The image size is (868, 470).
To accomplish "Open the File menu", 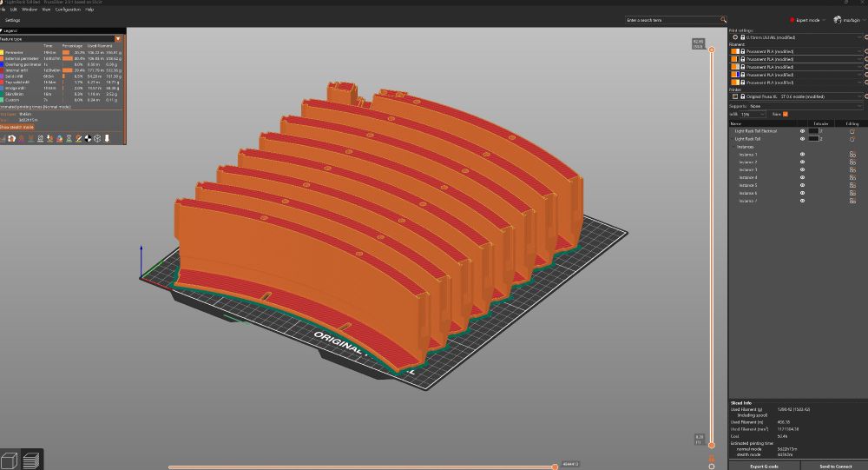I will (3, 10).
